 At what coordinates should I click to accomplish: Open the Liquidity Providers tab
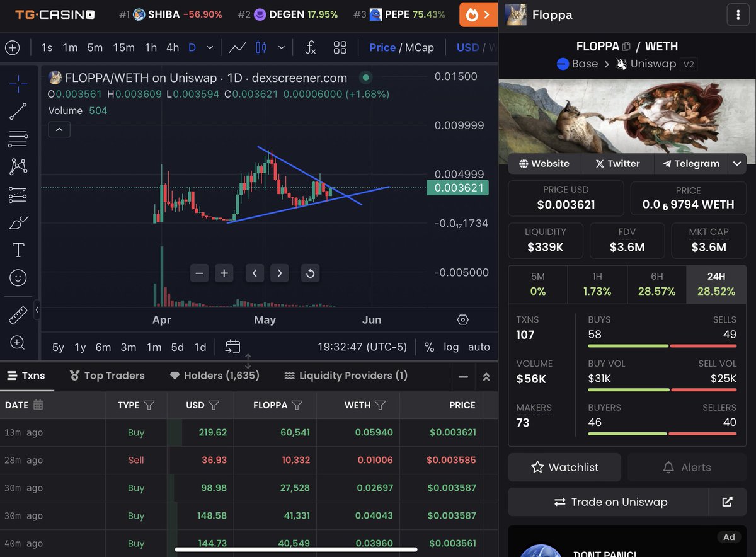click(346, 376)
